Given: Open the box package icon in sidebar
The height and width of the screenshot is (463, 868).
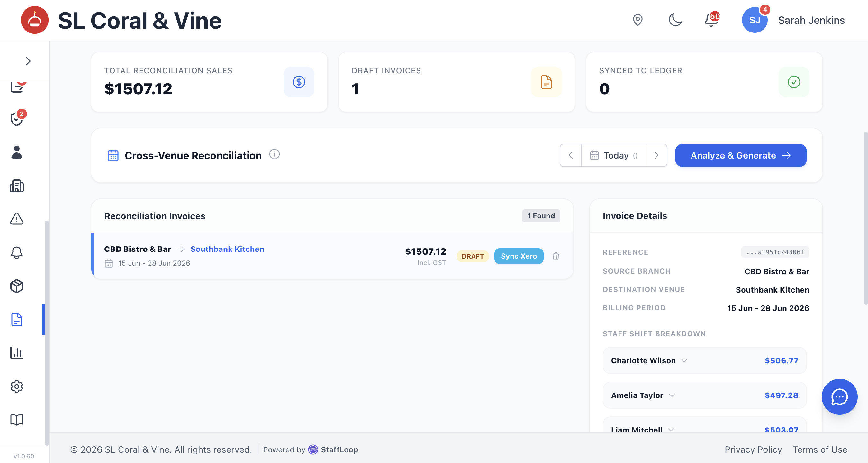Looking at the screenshot, I should (16, 286).
